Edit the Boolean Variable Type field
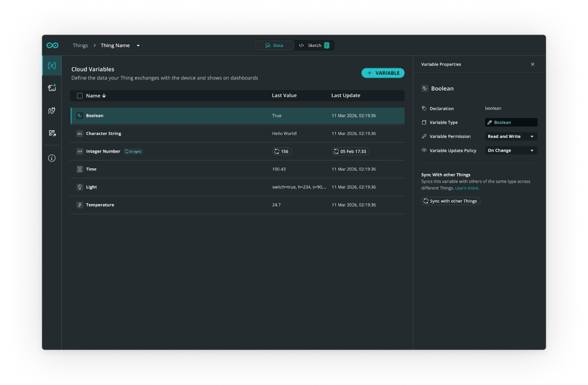Image resolution: width=588 pixels, height=385 pixels. click(x=511, y=122)
